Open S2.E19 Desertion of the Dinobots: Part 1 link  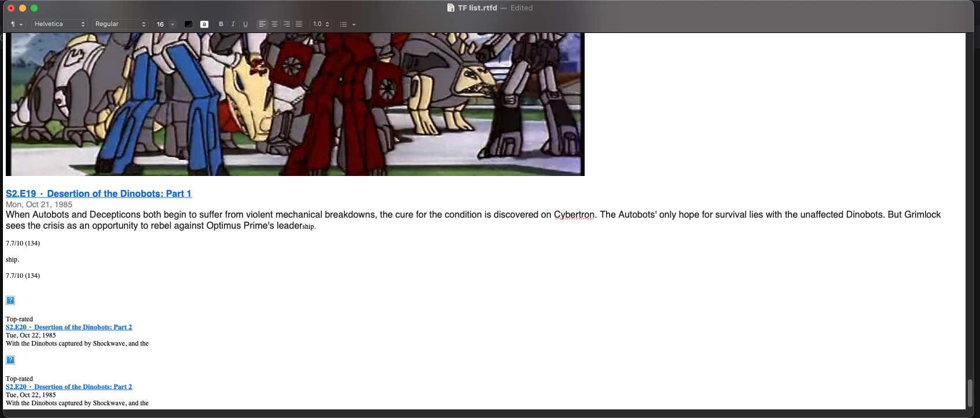[98, 194]
